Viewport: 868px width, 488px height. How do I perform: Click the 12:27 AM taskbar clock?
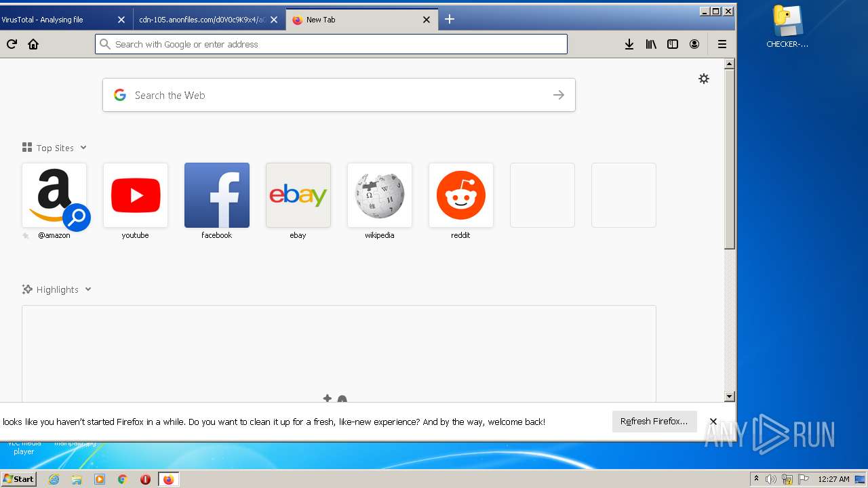point(833,479)
